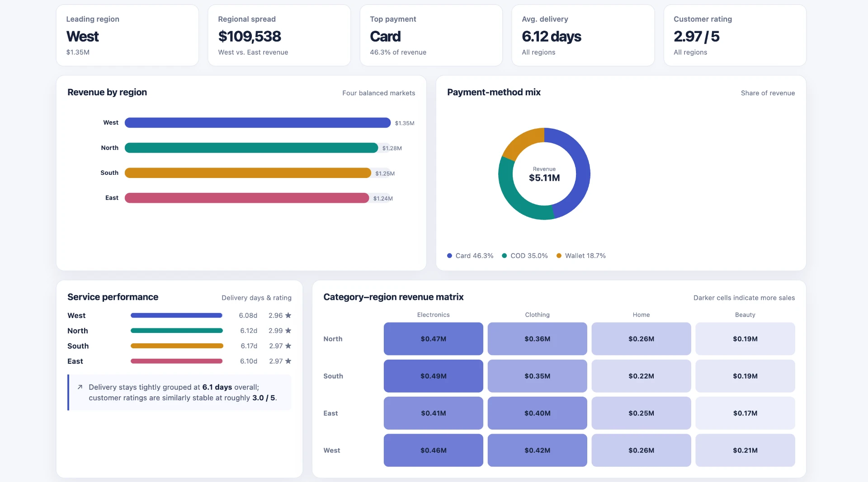Select West Home cell $0.26M
868x482 pixels.
(641, 450)
